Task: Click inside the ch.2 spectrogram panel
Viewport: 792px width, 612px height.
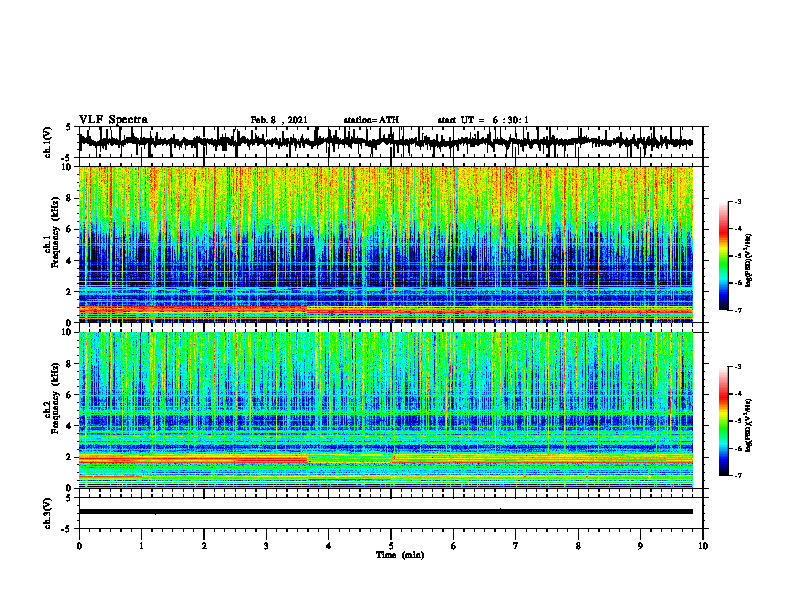Action: point(385,410)
